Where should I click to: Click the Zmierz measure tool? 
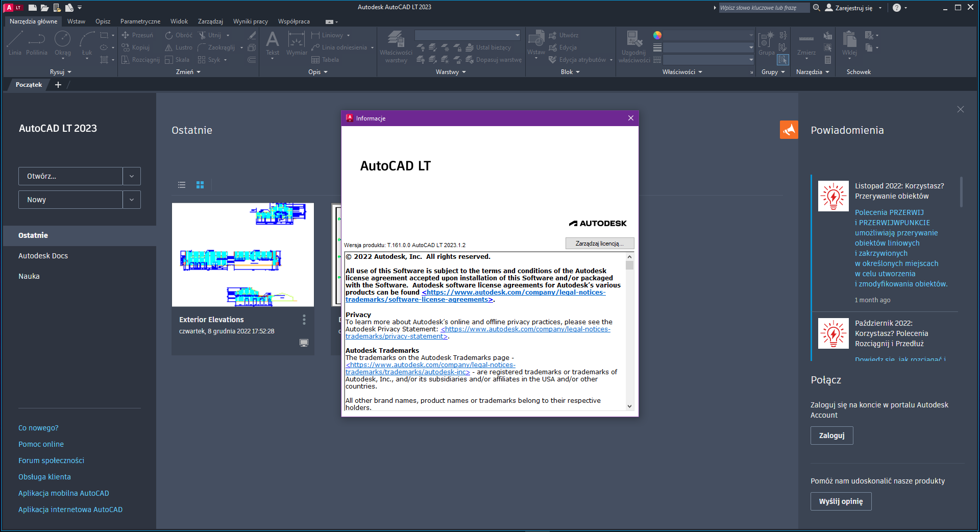(806, 43)
